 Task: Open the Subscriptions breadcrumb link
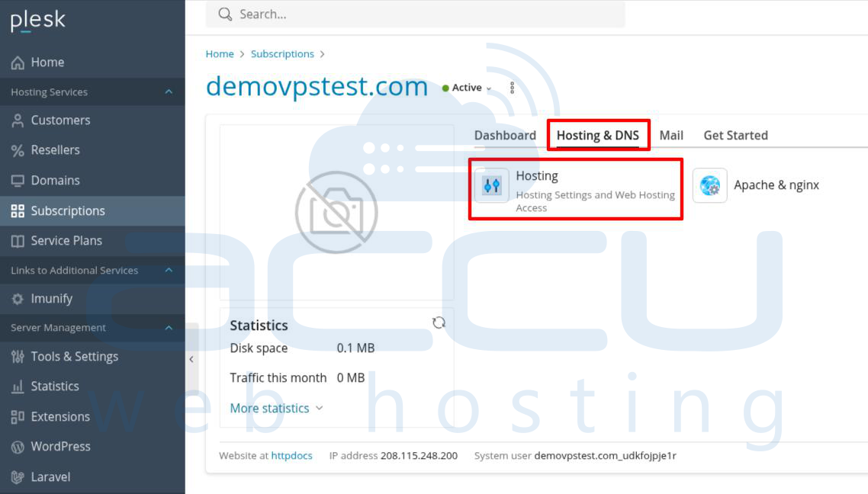[x=283, y=53]
